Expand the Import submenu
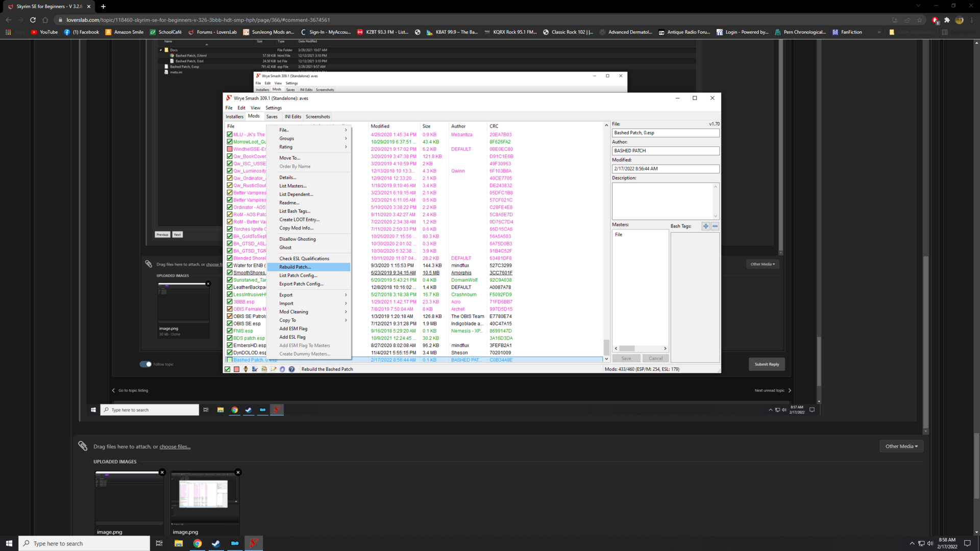This screenshot has height=551, width=980. pos(308,303)
